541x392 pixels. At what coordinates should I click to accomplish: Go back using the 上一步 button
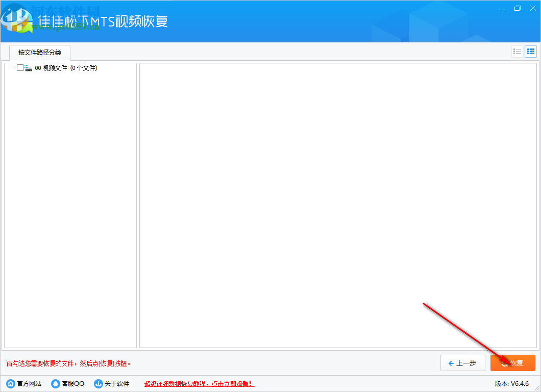point(462,363)
